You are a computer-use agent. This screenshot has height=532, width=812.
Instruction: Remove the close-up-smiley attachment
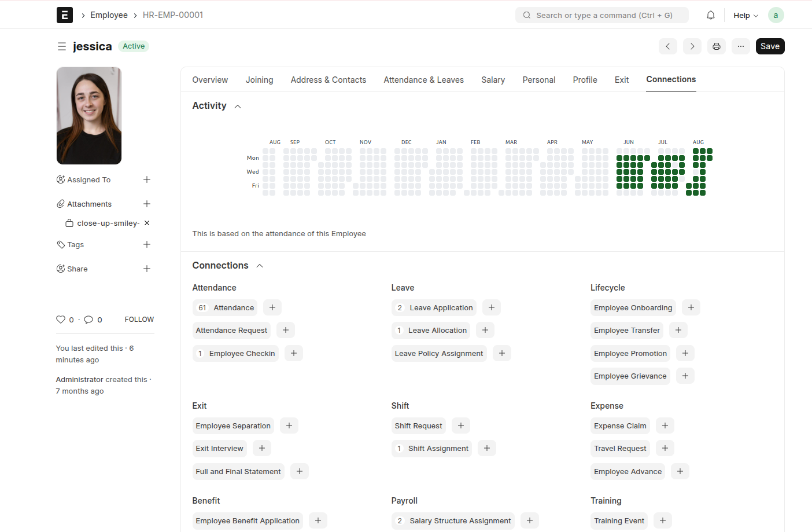pyautogui.click(x=147, y=223)
